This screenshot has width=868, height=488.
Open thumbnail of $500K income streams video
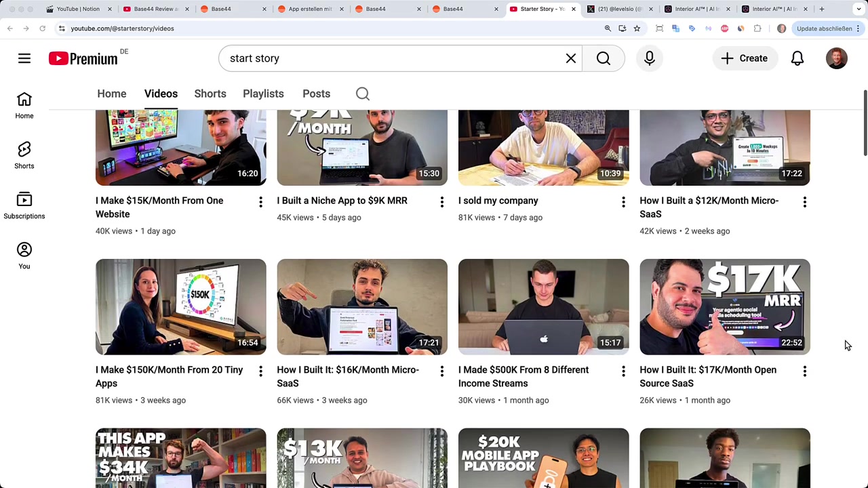[544, 307]
